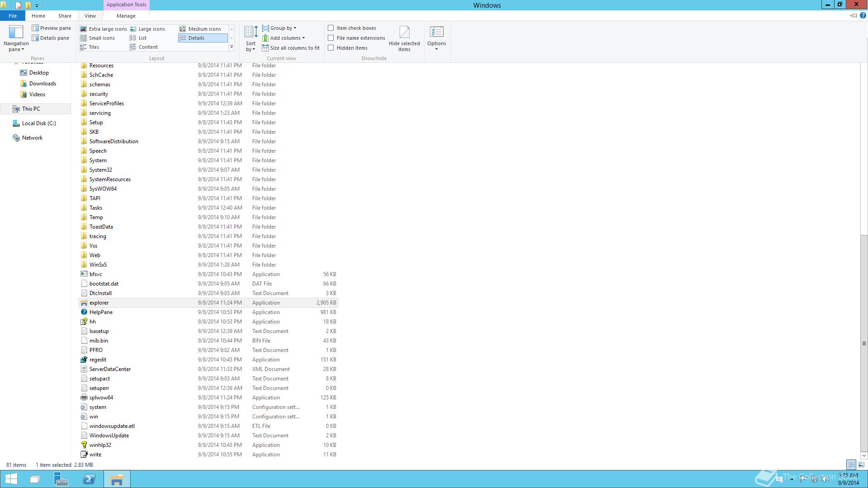
Task: Select the splwow64 printer icon
Action: [84, 398]
